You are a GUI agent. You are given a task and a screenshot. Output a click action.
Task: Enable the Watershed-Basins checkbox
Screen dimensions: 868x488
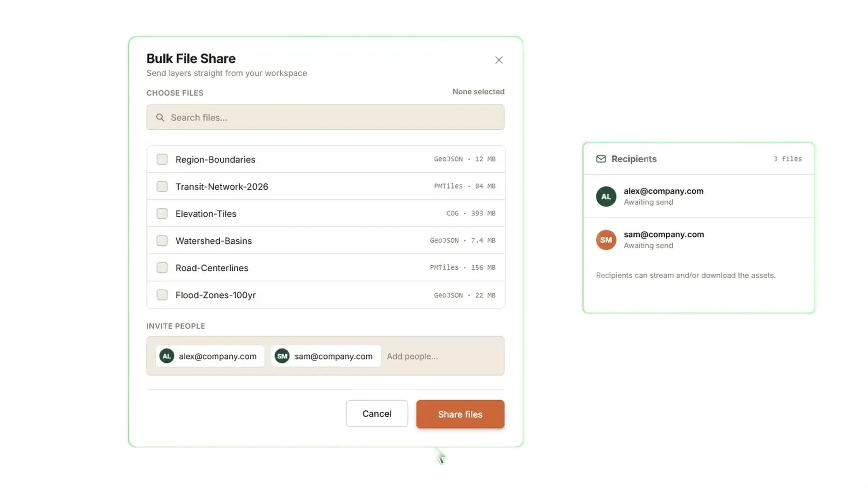pyautogui.click(x=162, y=240)
